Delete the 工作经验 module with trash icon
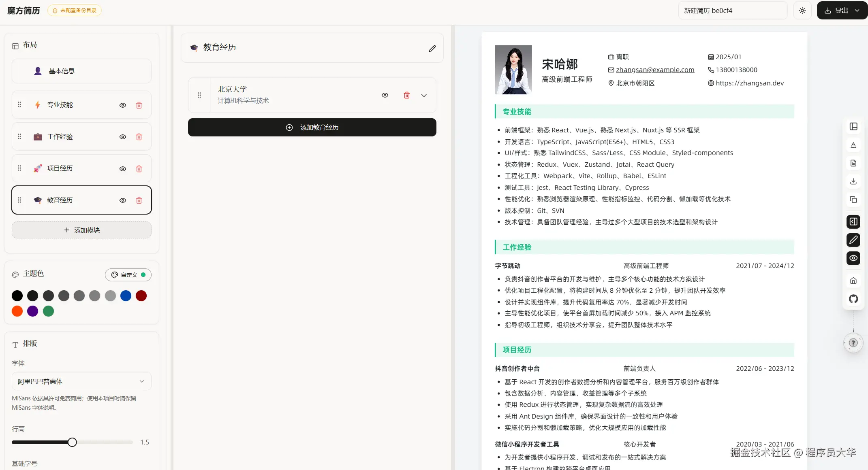This screenshot has width=868, height=470. click(x=139, y=137)
